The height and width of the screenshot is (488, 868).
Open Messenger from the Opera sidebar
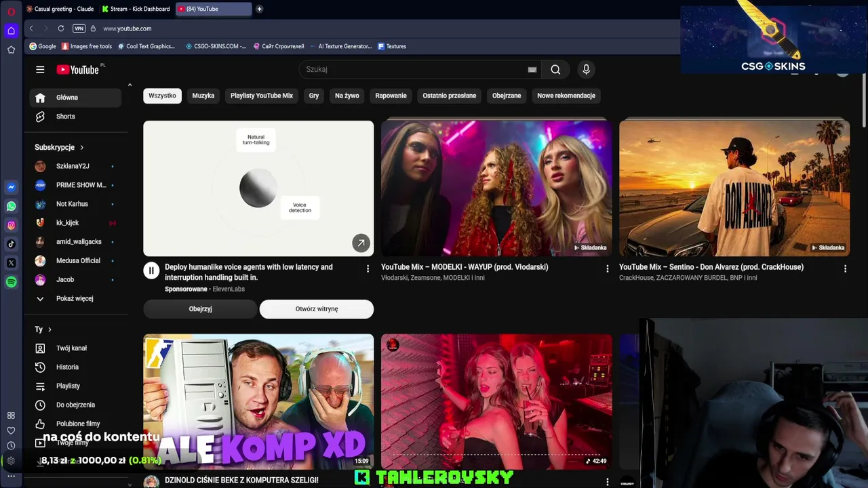click(11, 187)
